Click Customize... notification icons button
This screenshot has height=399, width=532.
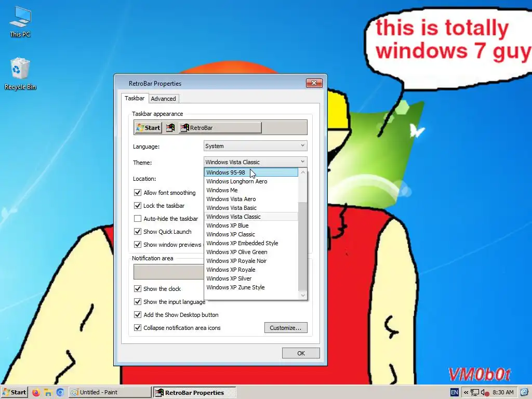(x=286, y=328)
